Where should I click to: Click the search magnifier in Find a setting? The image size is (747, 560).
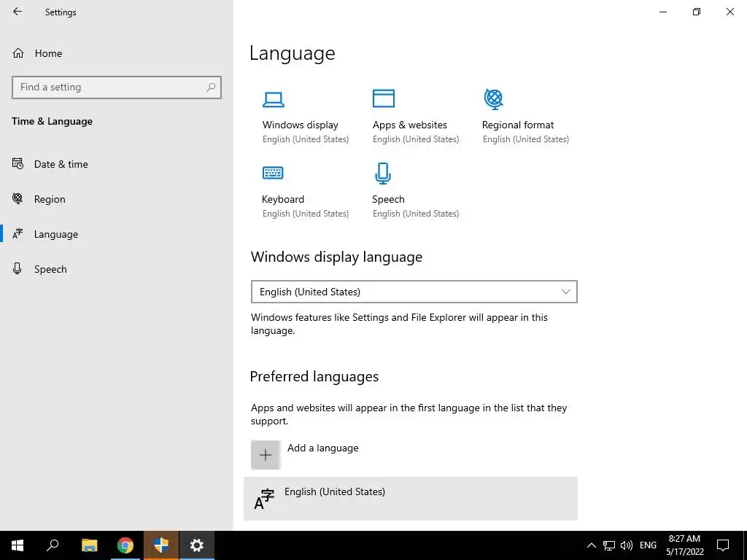(211, 87)
